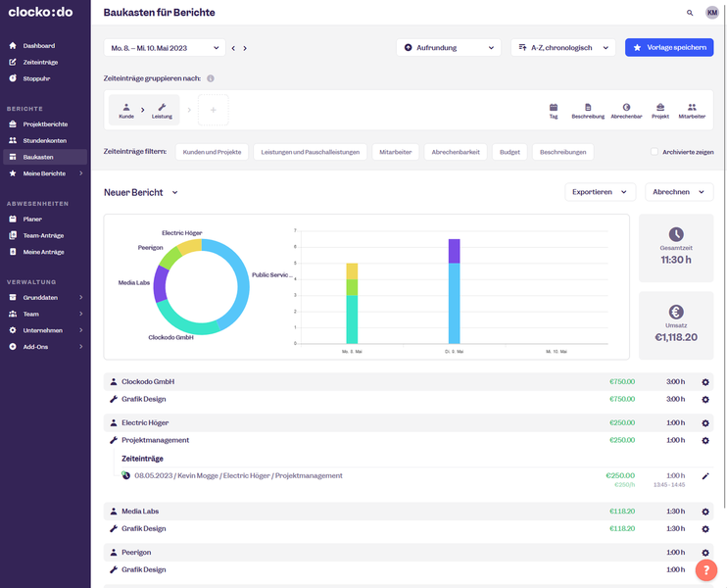The width and height of the screenshot is (727, 588).
Task: Filter by Budget
Action: click(x=509, y=152)
